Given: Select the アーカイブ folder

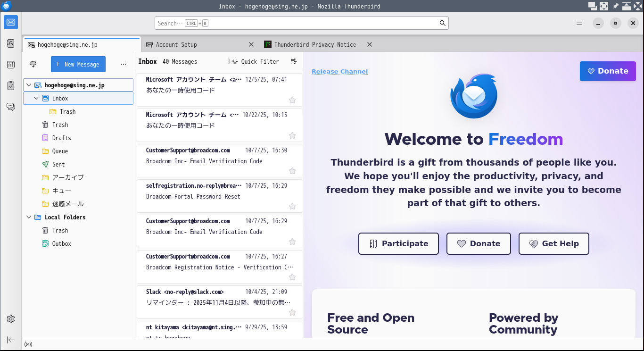Looking at the screenshot, I should (x=78, y=177).
